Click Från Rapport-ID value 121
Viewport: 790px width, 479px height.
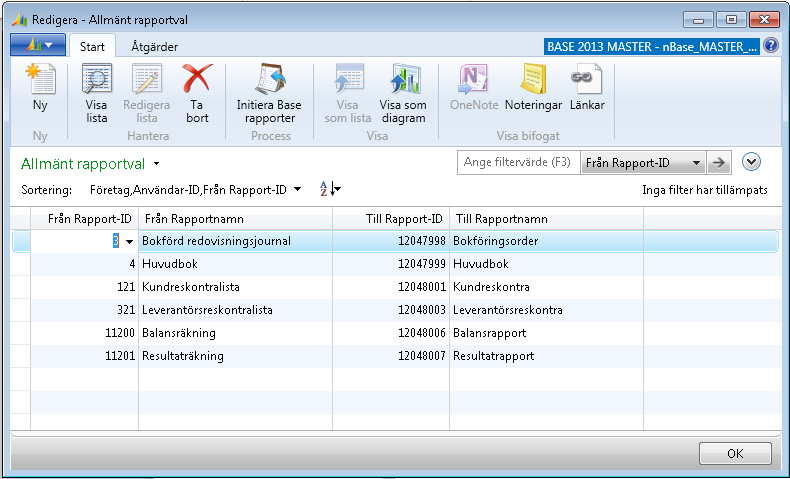[85, 287]
